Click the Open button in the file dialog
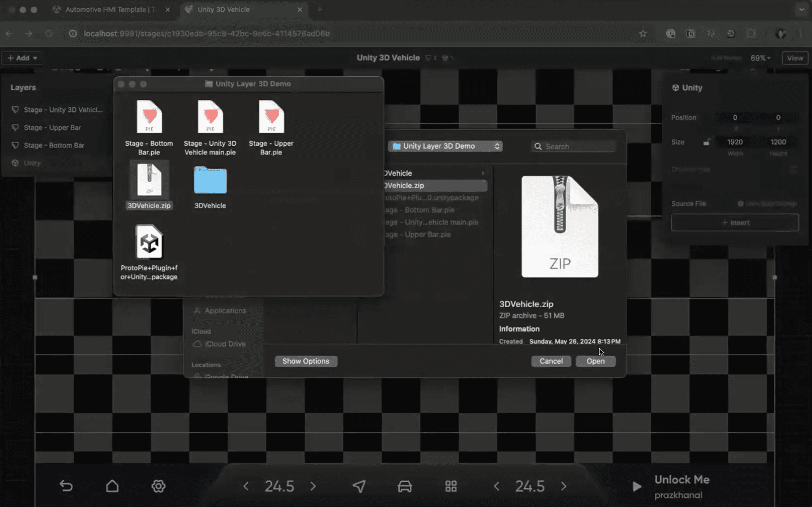The width and height of the screenshot is (812, 507). 595,361
